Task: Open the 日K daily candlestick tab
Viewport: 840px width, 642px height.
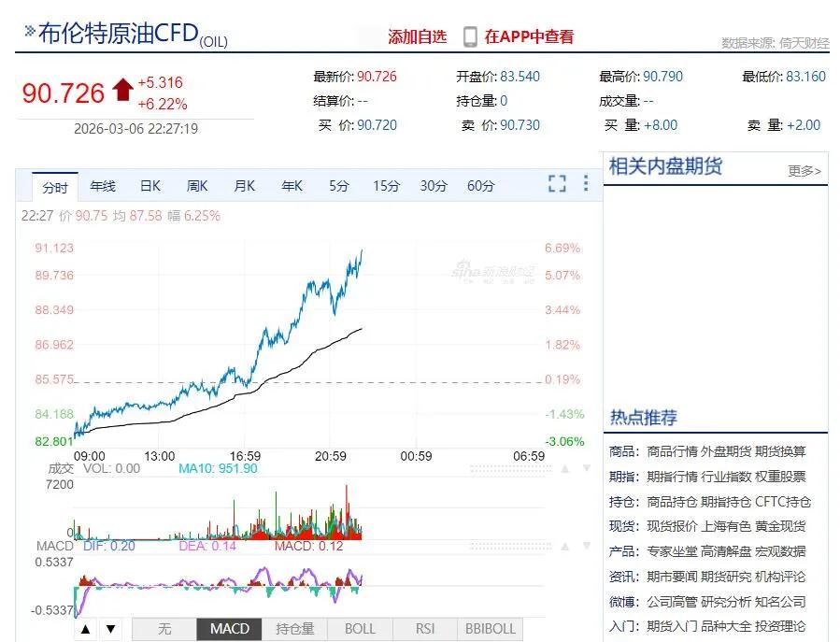Action: pos(149,186)
